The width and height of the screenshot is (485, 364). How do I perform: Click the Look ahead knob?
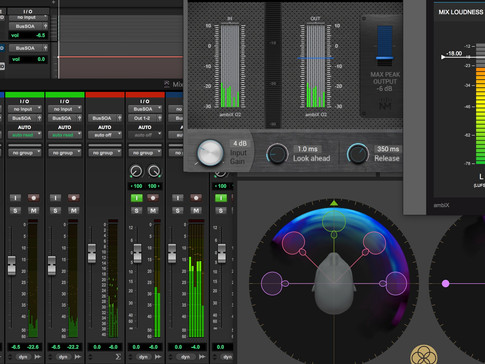[x=277, y=154]
